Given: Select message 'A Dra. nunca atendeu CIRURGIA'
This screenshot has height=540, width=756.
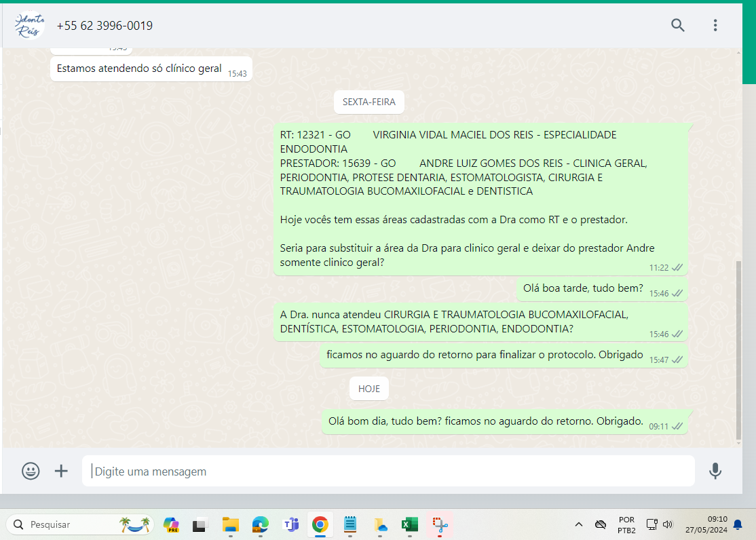Looking at the screenshot, I should coord(480,322).
